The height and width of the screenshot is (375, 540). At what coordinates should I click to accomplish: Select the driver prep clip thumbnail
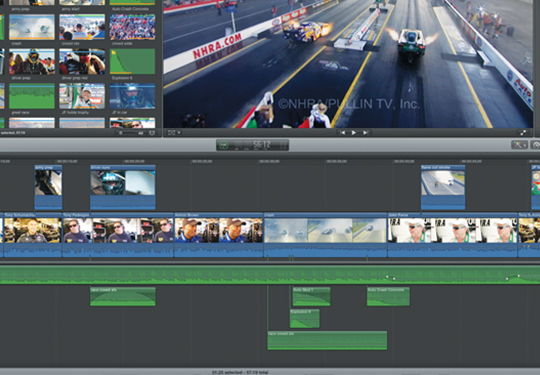pyautogui.click(x=32, y=61)
